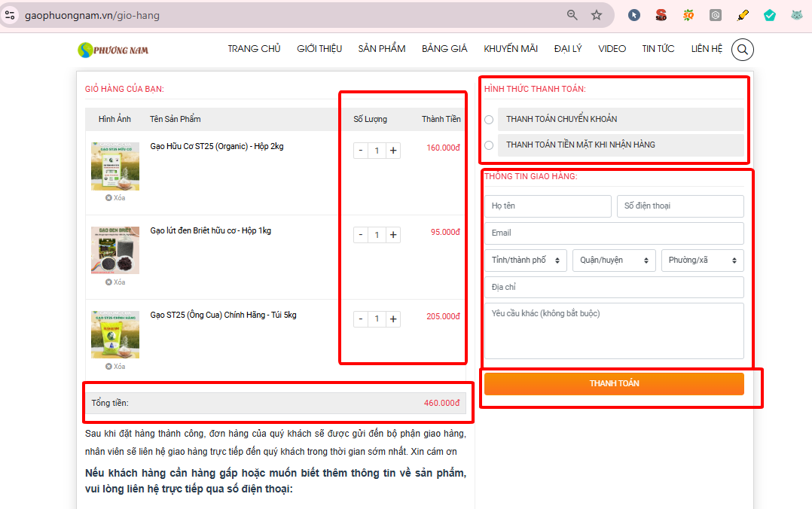Delete Gạo lứt đen Briêt item
This screenshot has height=509, width=812.
115,282
